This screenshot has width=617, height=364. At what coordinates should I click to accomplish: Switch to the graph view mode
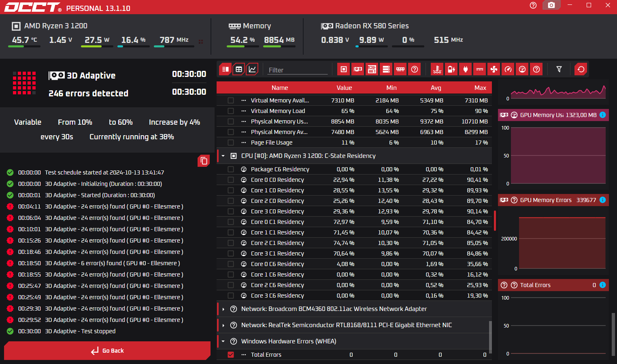252,69
